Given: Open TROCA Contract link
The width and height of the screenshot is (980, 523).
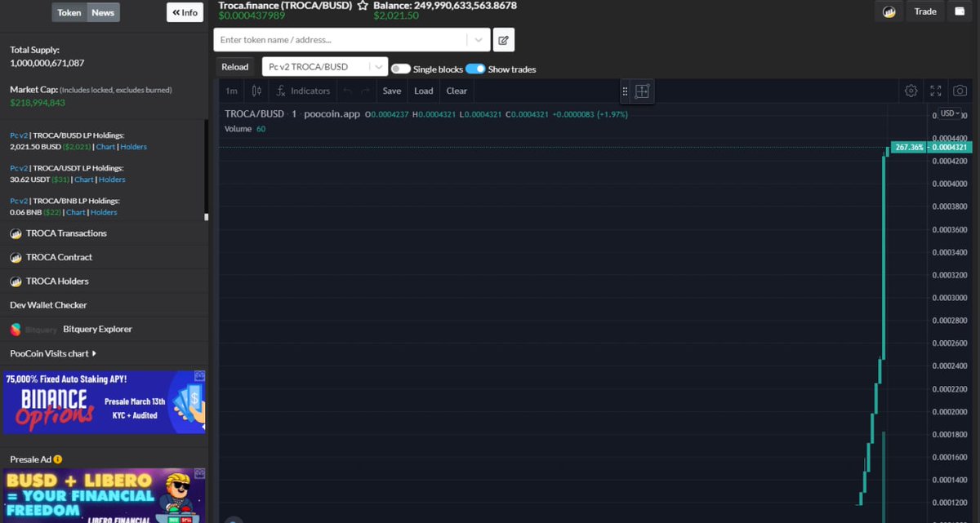Looking at the screenshot, I should (x=59, y=257).
